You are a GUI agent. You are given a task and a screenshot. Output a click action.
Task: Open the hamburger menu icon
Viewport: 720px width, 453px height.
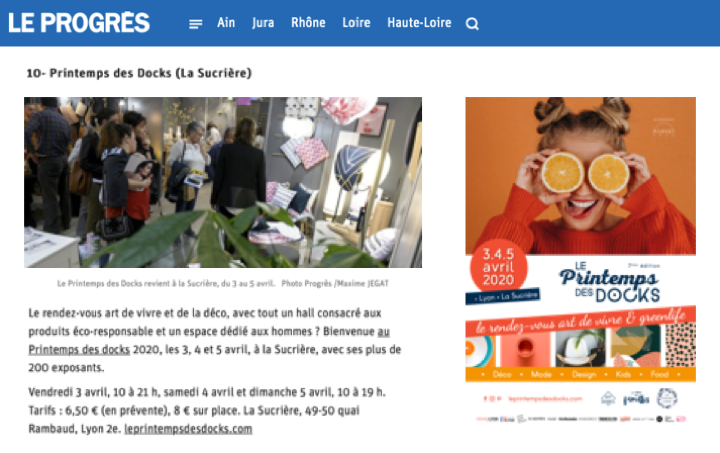point(196,24)
